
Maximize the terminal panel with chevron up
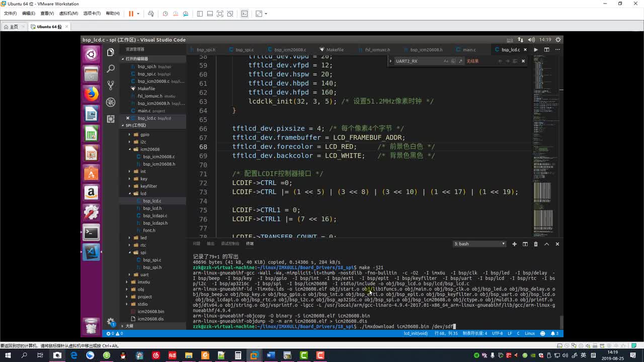546,244
